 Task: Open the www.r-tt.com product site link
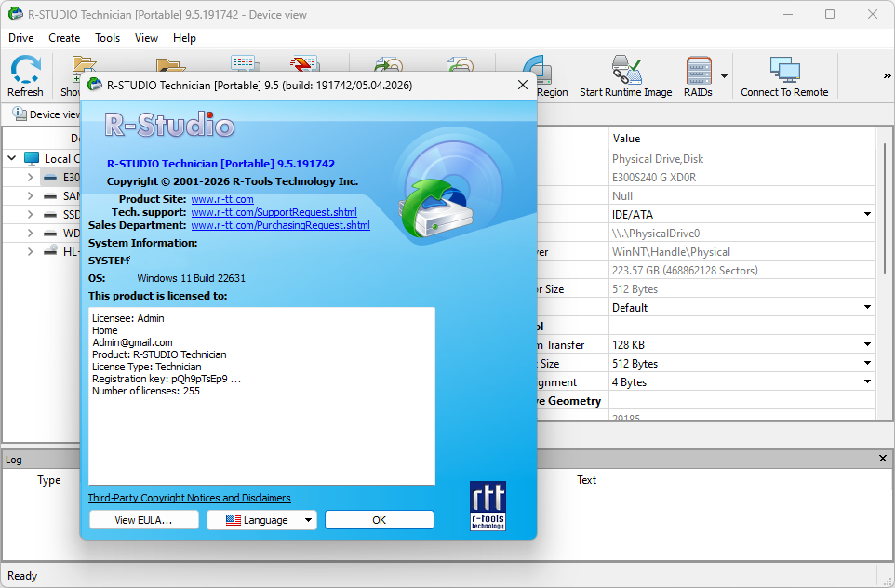point(222,199)
